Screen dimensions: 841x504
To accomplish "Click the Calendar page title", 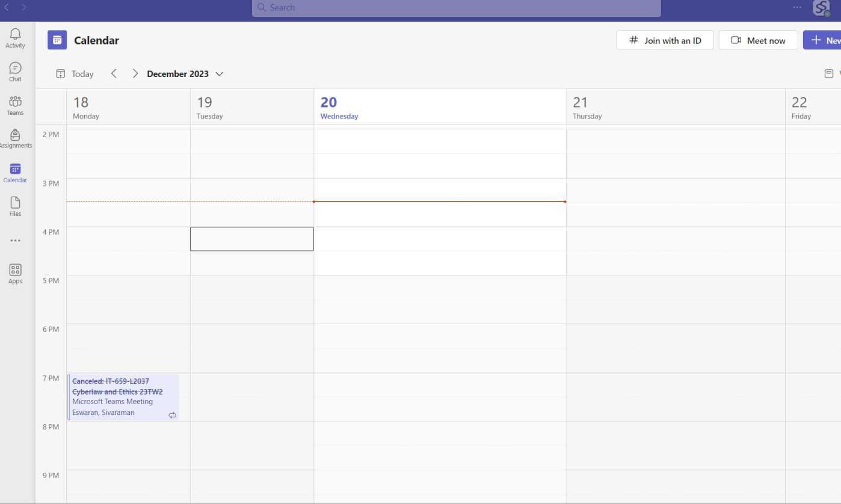I will pyautogui.click(x=96, y=40).
